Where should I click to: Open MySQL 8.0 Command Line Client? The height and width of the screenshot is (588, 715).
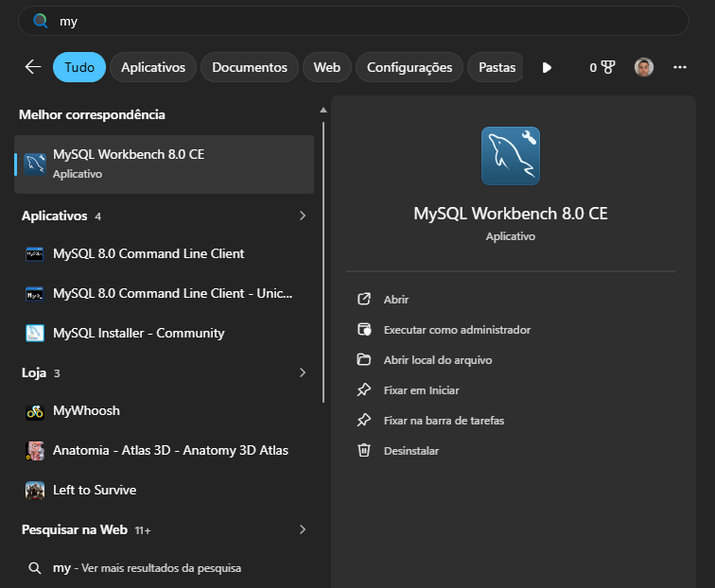165,254
